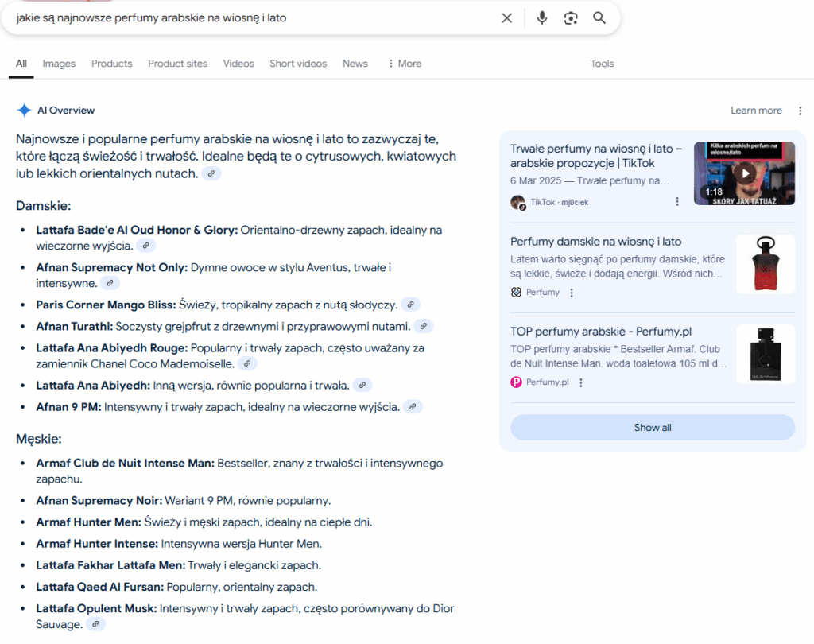Viewport: 814px width, 644px height.
Task: Open three-dot menu for TikTok result
Action: 677,202
